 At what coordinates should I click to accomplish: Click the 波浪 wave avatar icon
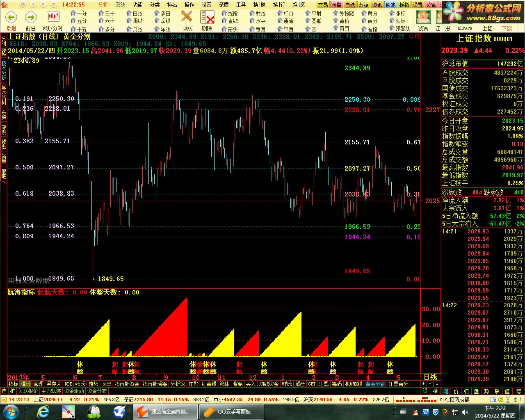pos(422,17)
